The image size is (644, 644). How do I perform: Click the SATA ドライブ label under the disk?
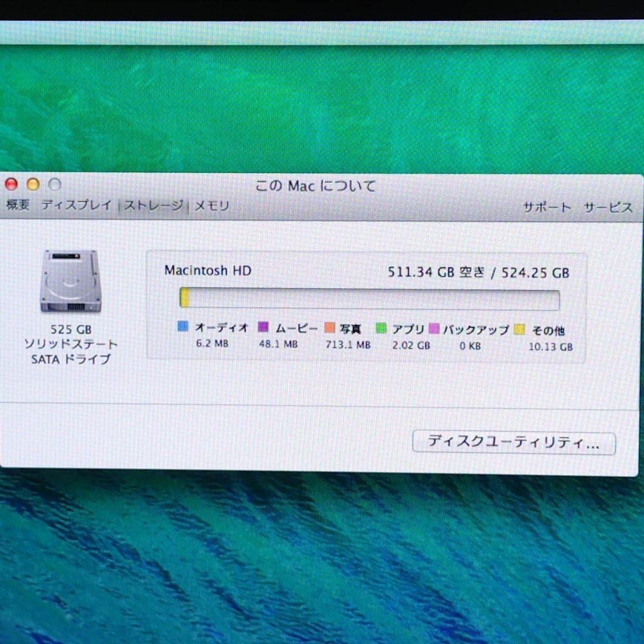70,360
